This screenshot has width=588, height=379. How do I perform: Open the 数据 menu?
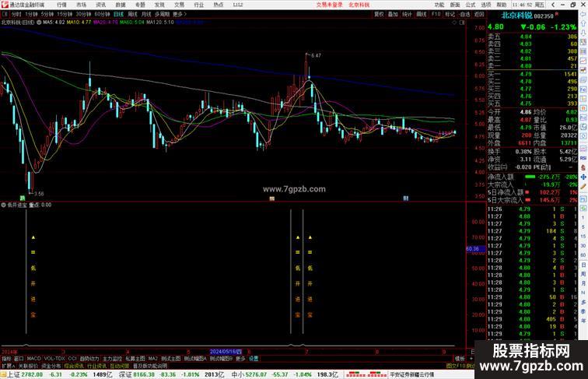tap(121, 5)
